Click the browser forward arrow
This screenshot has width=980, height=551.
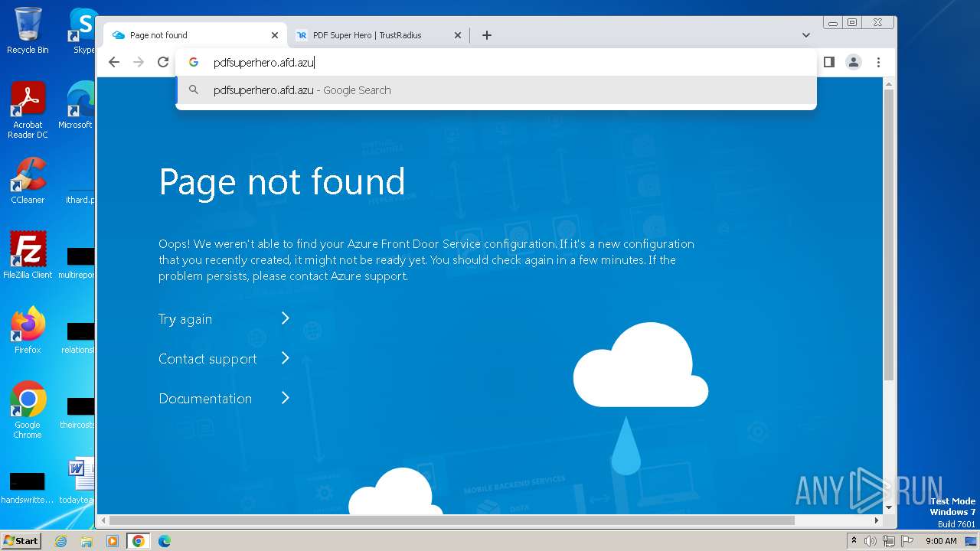click(139, 62)
